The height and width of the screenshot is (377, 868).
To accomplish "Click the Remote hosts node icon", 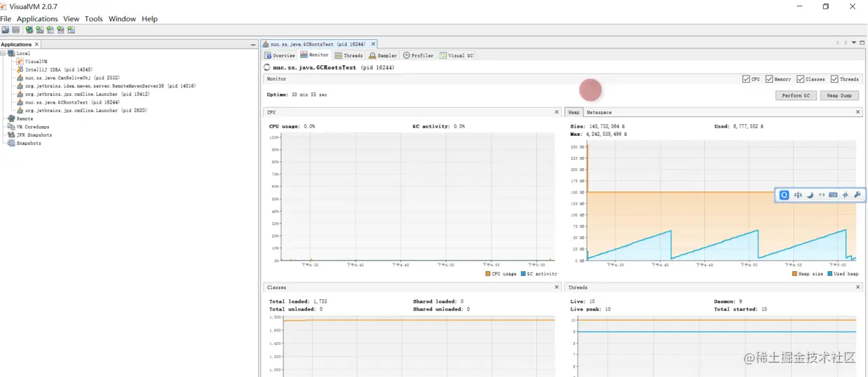I will (11, 118).
